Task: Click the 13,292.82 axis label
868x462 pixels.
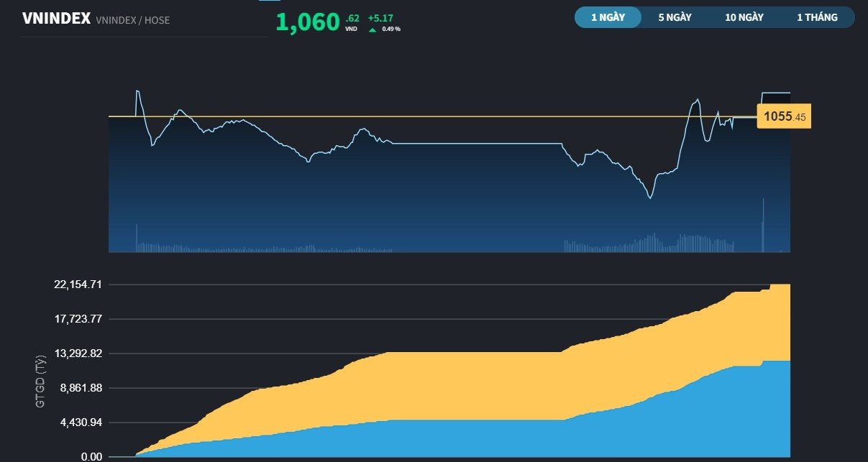Action: click(78, 354)
